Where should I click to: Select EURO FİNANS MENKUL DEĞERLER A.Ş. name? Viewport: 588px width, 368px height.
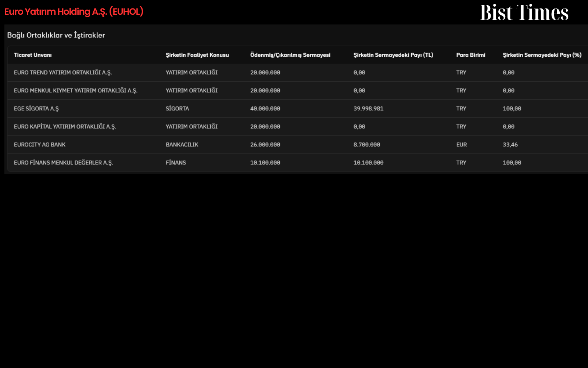coord(64,163)
